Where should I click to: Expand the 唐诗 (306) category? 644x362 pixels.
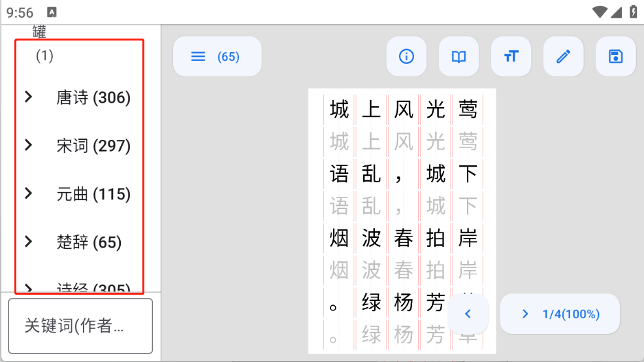[28, 97]
